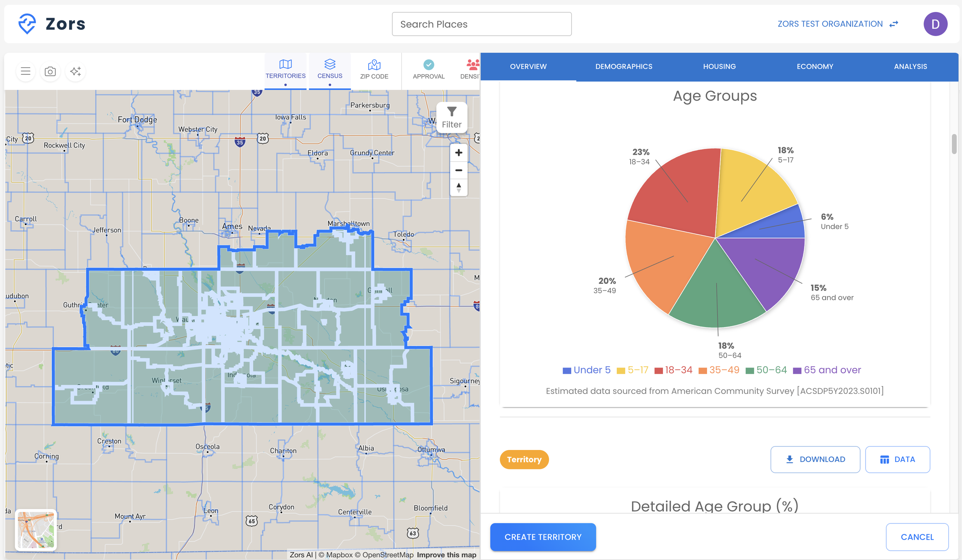The image size is (962, 560).
Task: Toggle the Census layer
Action: (x=330, y=69)
